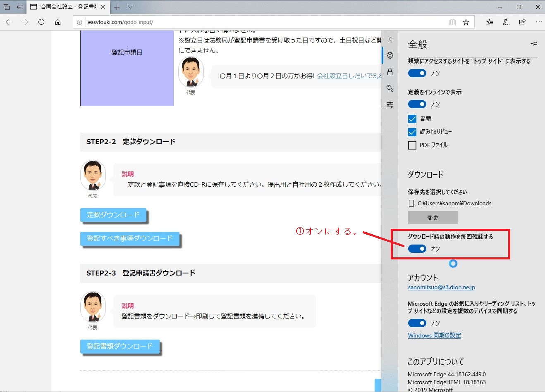Open the tab list dropdown arrow
This screenshot has height=392, width=545.
coord(130,7)
